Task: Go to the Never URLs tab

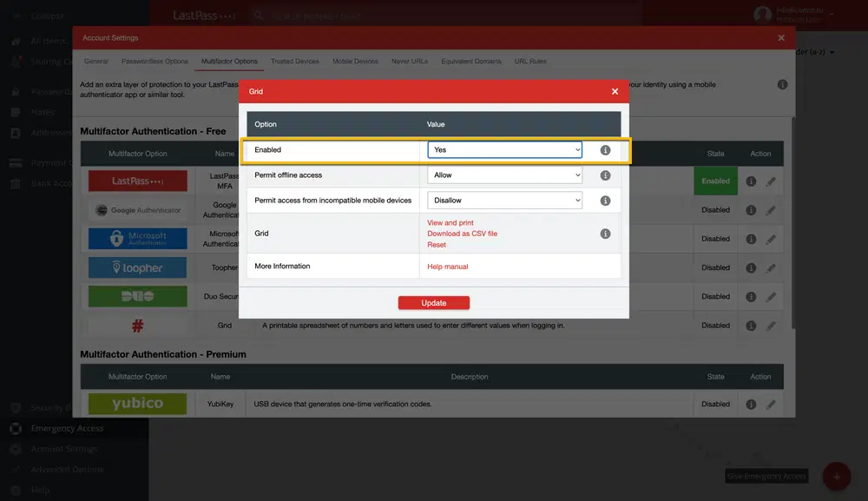Action: coord(410,62)
